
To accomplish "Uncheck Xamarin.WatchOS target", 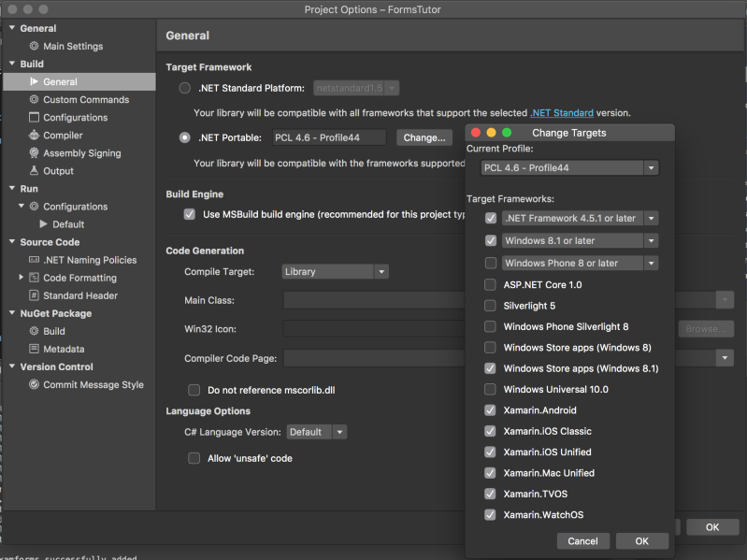I will [x=490, y=515].
